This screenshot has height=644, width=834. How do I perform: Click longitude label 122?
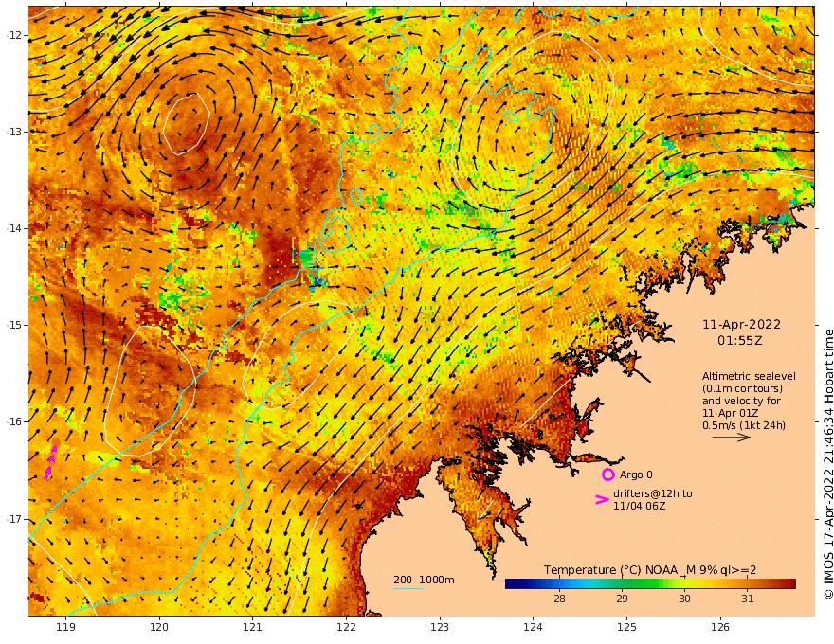(346, 627)
